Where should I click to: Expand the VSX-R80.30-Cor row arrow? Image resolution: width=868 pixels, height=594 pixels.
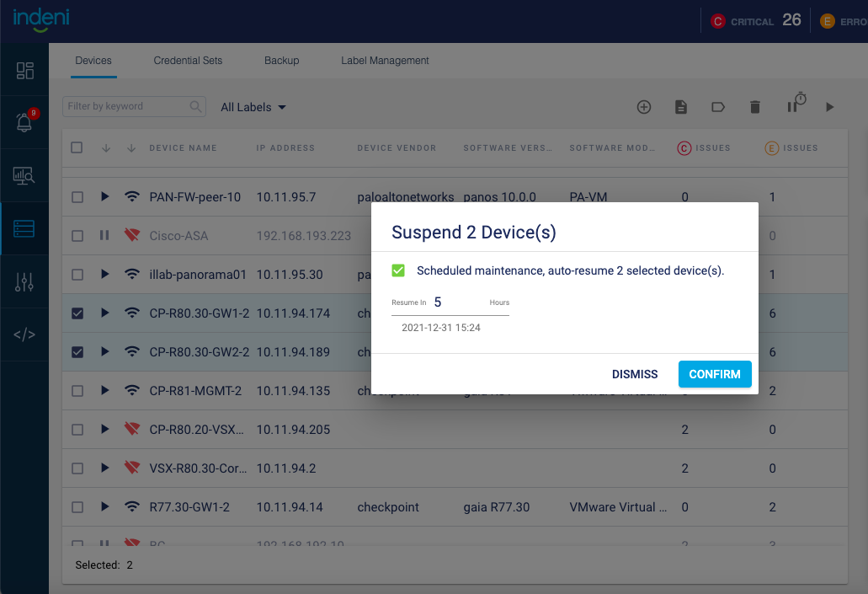[104, 467]
